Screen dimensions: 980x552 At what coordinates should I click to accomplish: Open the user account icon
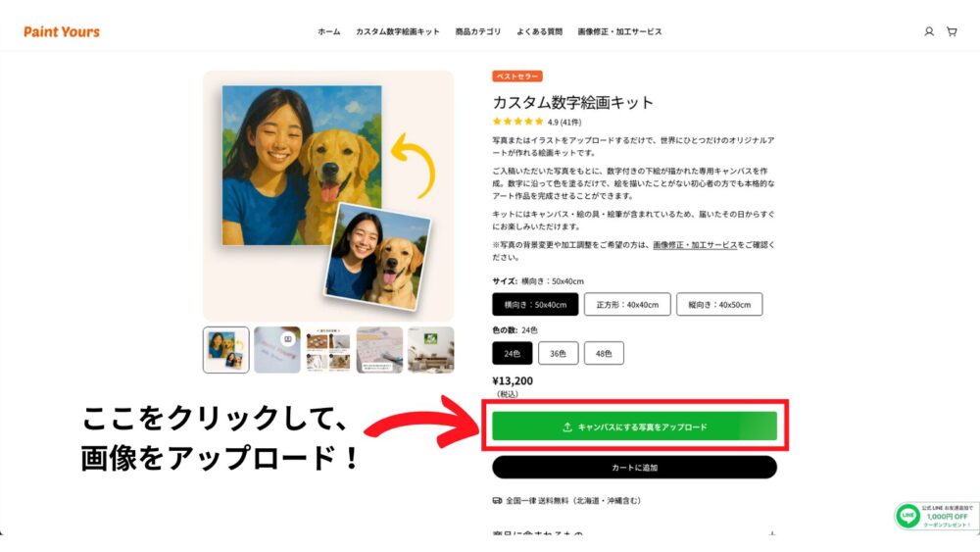(929, 31)
